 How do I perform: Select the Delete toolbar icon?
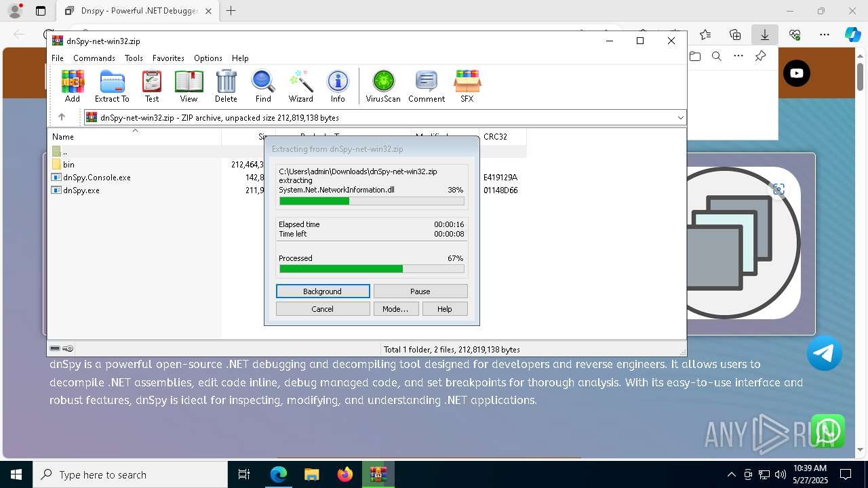(226, 86)
